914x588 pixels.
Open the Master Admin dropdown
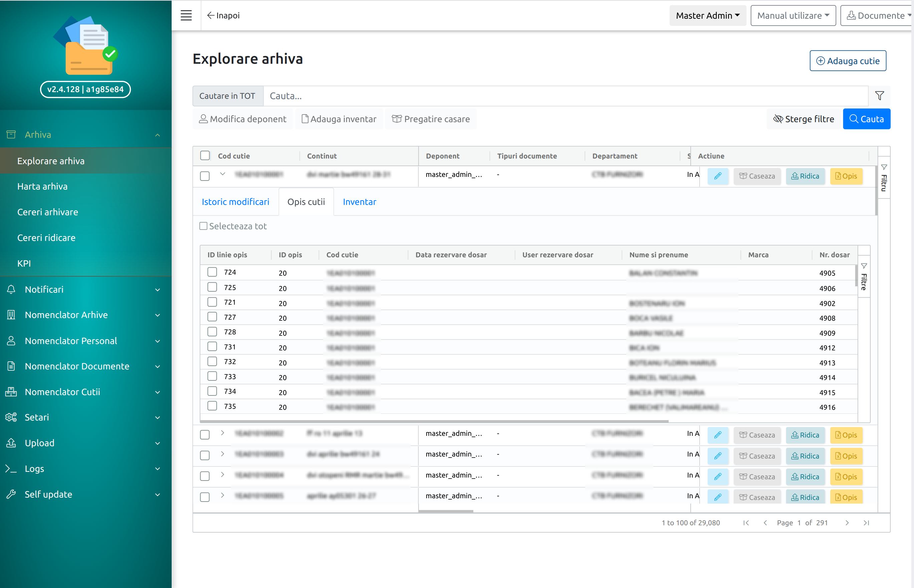[707, 15]
